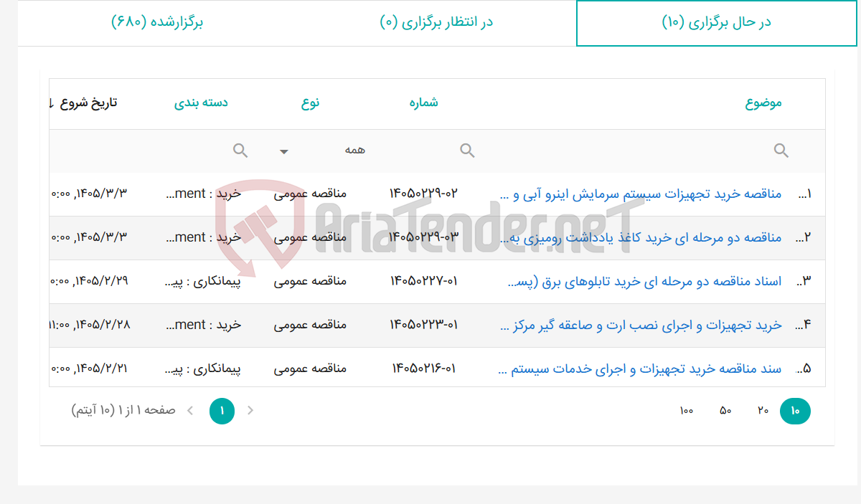Sort by شماره column header
The height and width of the screenshot is (504, 861).
tap(423, 103)
